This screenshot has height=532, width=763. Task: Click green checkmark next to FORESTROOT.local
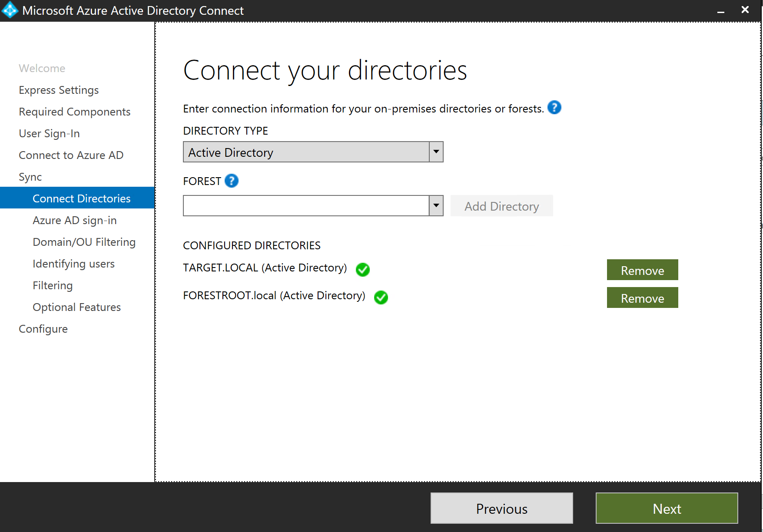[381, 297]
